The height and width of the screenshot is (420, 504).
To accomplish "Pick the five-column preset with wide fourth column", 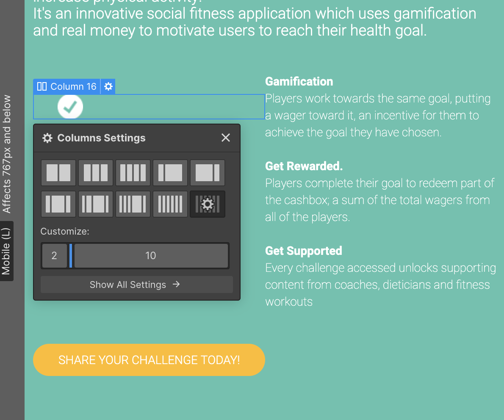I will (133, 204).
